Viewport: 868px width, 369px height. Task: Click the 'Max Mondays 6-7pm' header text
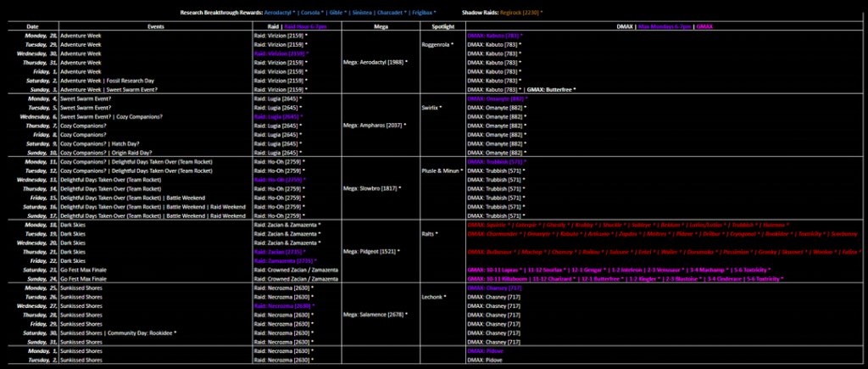click(665, 26)
